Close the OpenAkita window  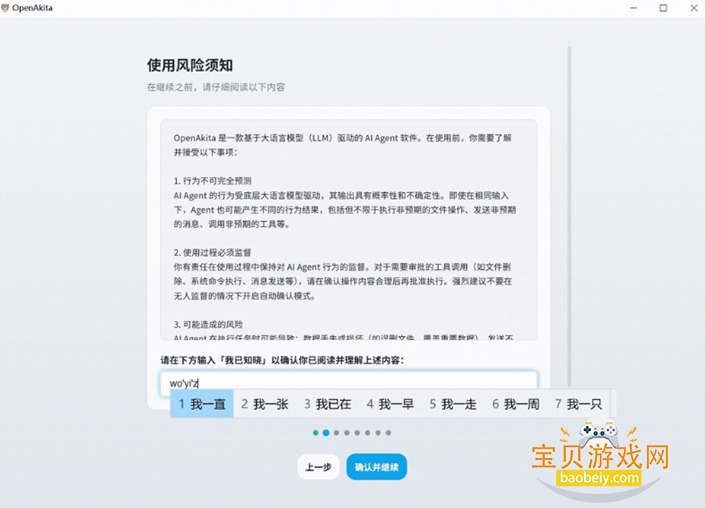coord(690,8)
